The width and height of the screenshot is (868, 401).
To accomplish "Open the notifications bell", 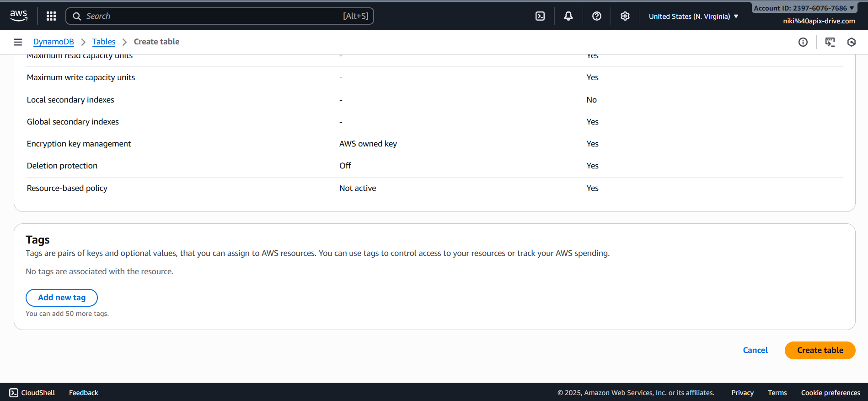I will [568, 16].
